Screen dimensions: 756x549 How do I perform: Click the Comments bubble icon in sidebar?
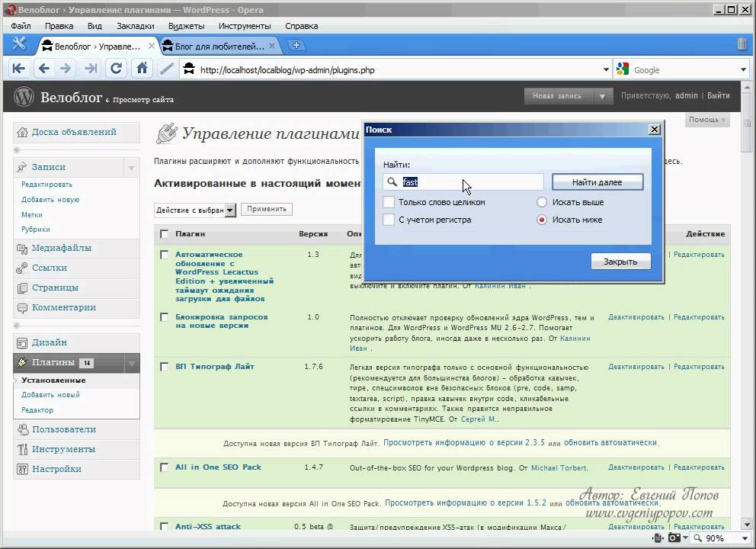coord(22,308)
